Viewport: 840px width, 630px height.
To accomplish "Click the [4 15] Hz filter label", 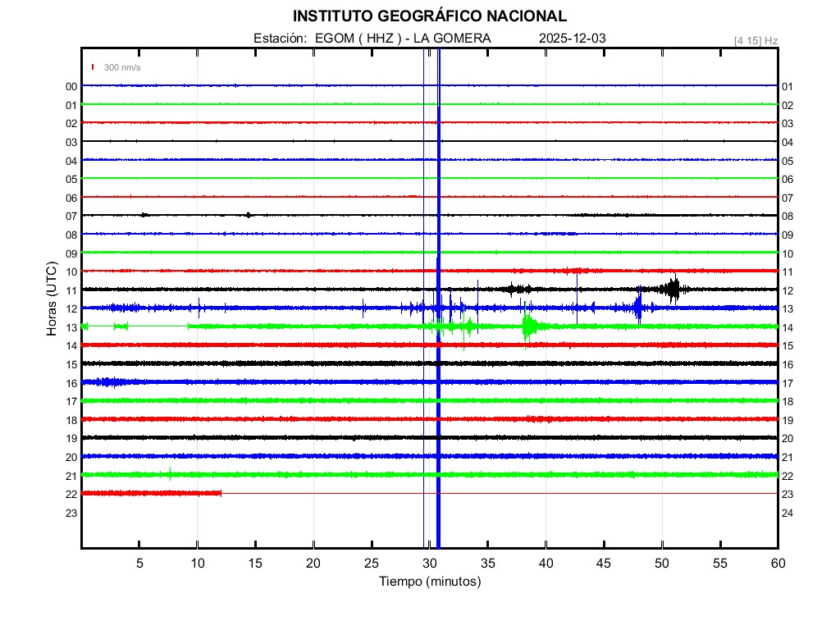I will coord(756,40).
